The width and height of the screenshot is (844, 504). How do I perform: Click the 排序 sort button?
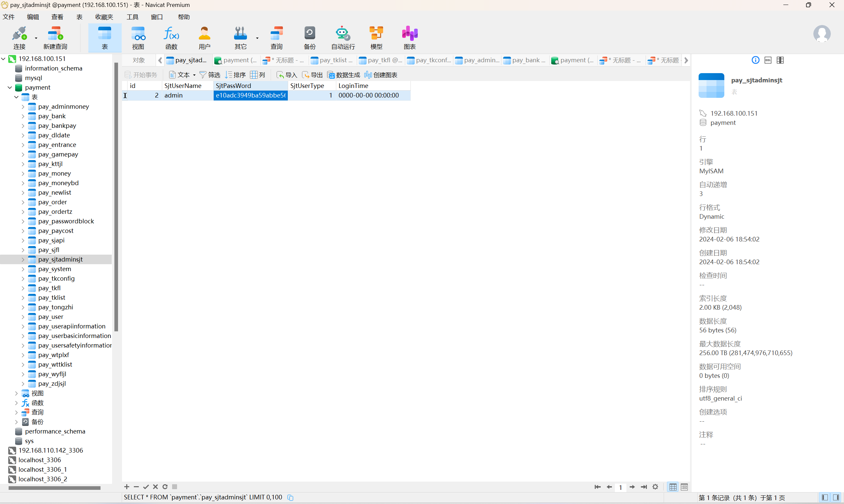(x=235, y=75)
